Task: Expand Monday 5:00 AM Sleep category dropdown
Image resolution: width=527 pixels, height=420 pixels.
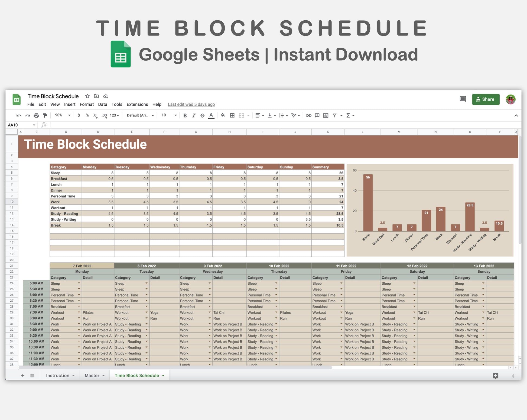Action: tap(79, 283)
